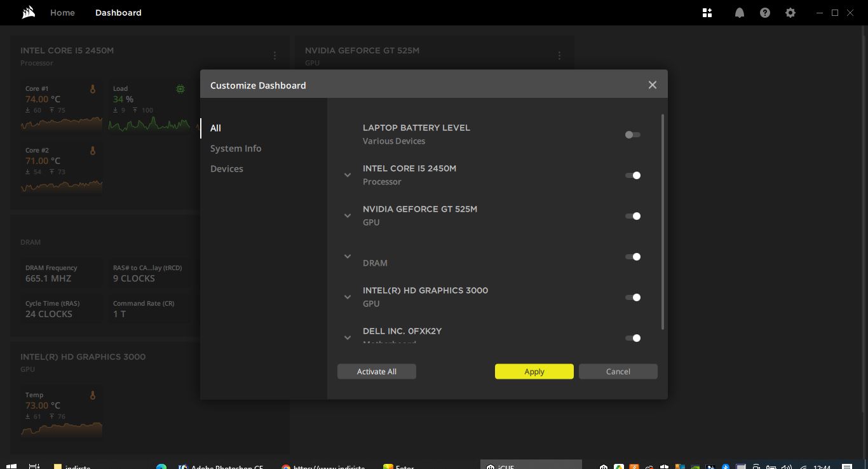
Task: Open iCUE settings gear
Action: 790,13
